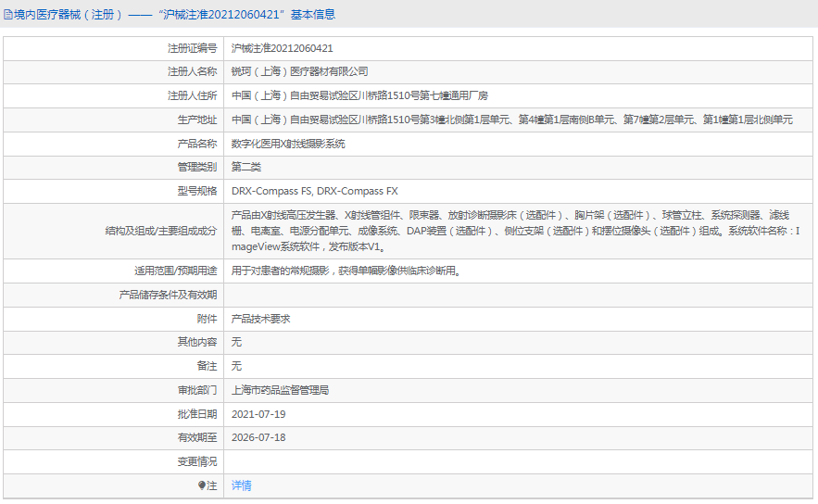
Task: Click the bulb icon next to 注
Action: [202, 485]
